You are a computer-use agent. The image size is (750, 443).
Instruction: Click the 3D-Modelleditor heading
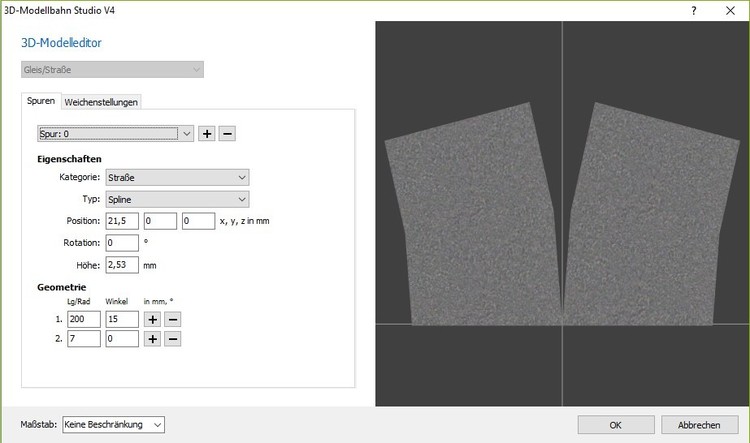61,43
